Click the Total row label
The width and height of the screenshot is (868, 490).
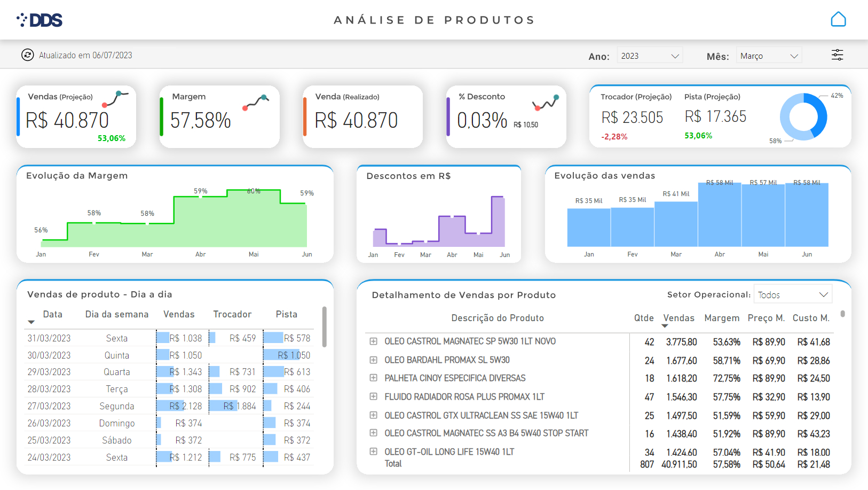pos(393,464)
